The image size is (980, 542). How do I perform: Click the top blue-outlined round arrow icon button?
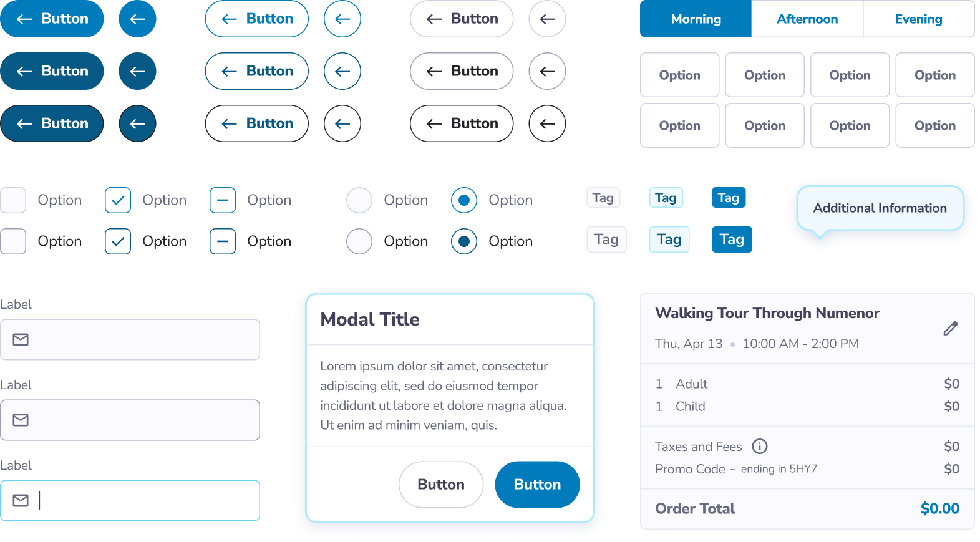pos(342,19)
